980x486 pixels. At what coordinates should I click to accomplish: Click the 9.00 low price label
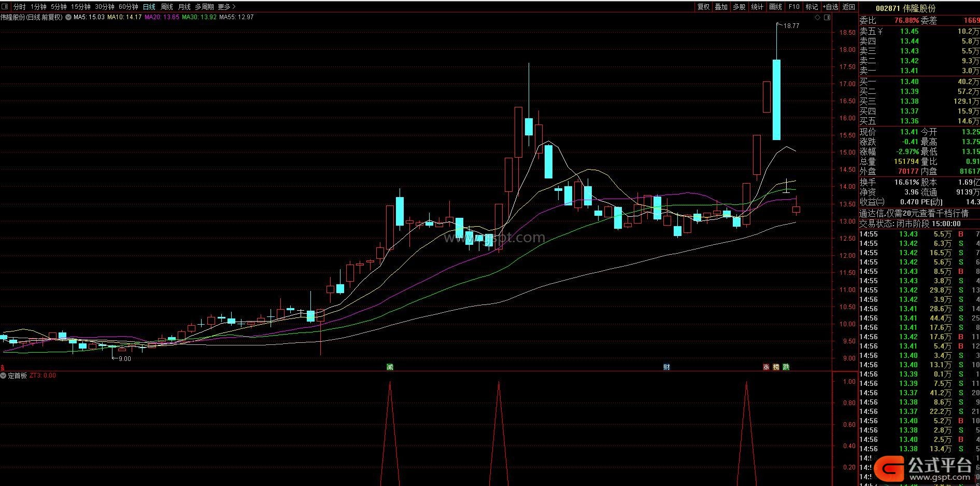[125, 358]
